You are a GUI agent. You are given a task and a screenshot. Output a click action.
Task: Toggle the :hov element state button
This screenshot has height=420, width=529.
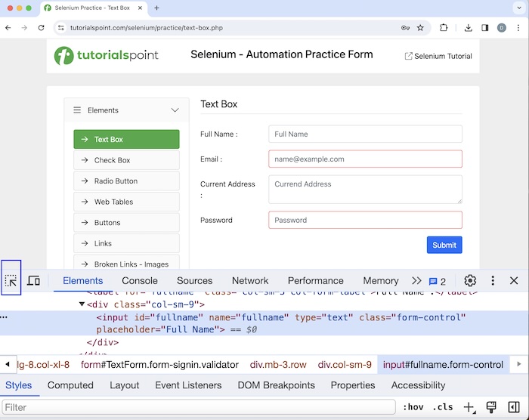coord(413,407)
